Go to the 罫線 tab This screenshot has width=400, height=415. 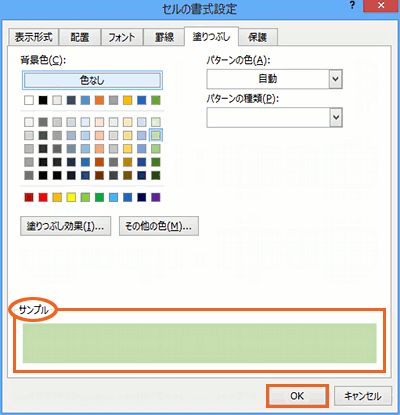pos(164,37)
